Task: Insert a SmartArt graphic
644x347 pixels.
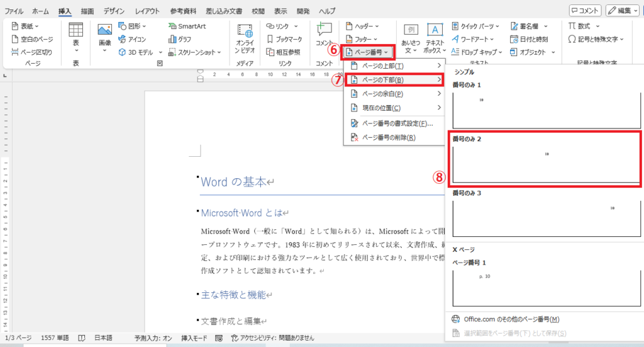Action: pyautogui.click(x=187, y=26)
